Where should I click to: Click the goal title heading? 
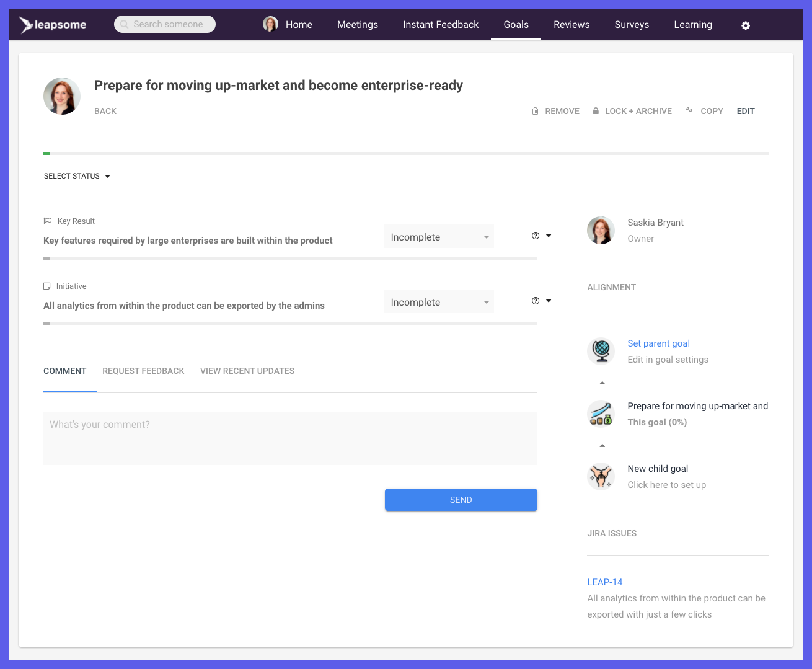(278, 86)
